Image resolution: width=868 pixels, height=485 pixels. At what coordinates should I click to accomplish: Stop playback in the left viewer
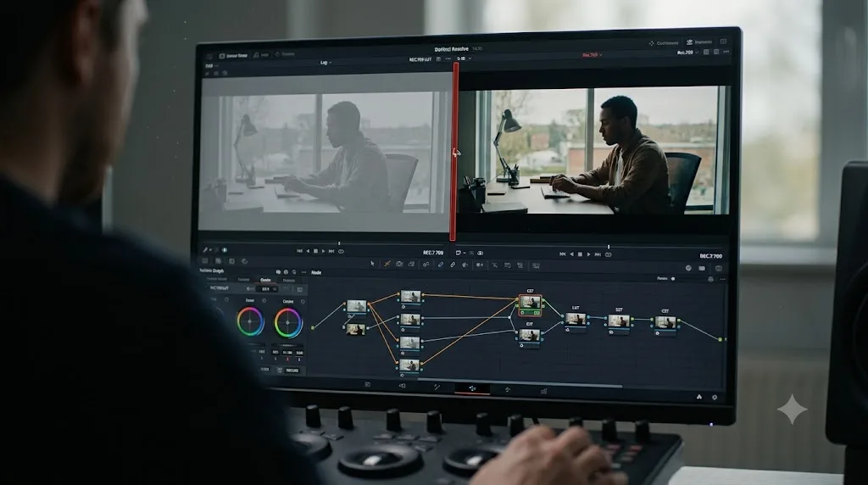[315, 251]
